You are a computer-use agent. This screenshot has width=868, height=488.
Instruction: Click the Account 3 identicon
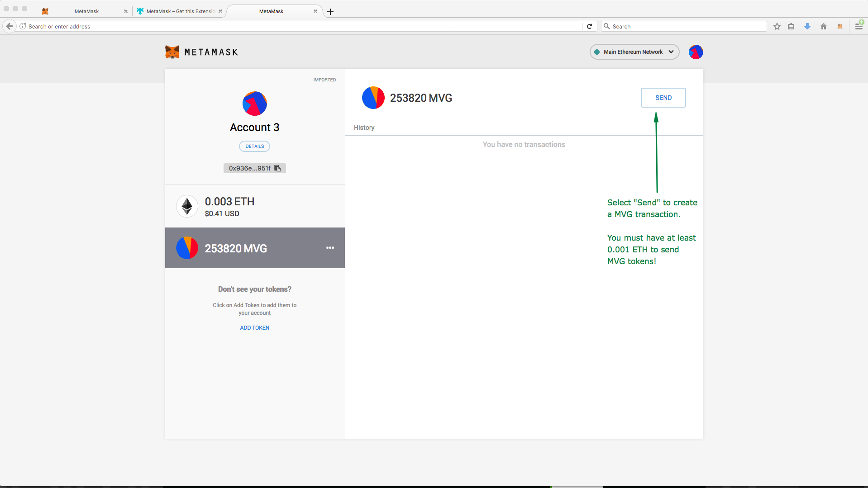tap(255, 104)
